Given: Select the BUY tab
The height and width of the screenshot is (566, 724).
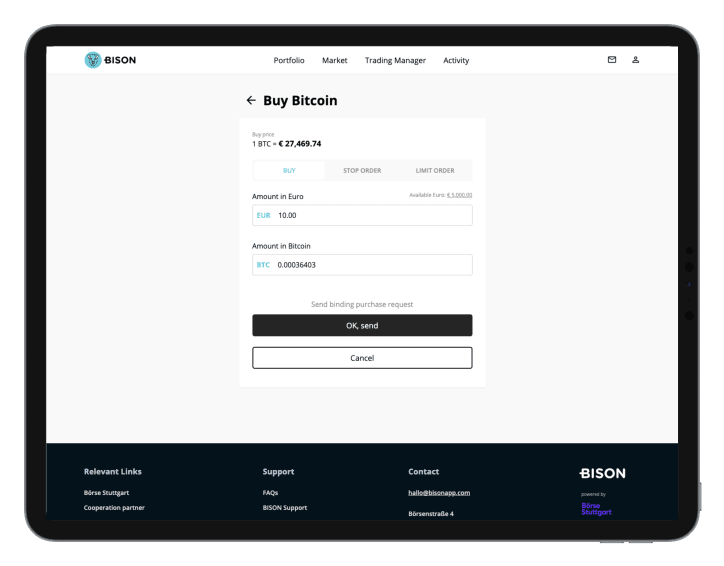Looking at the screenshot, I should 289,171.
